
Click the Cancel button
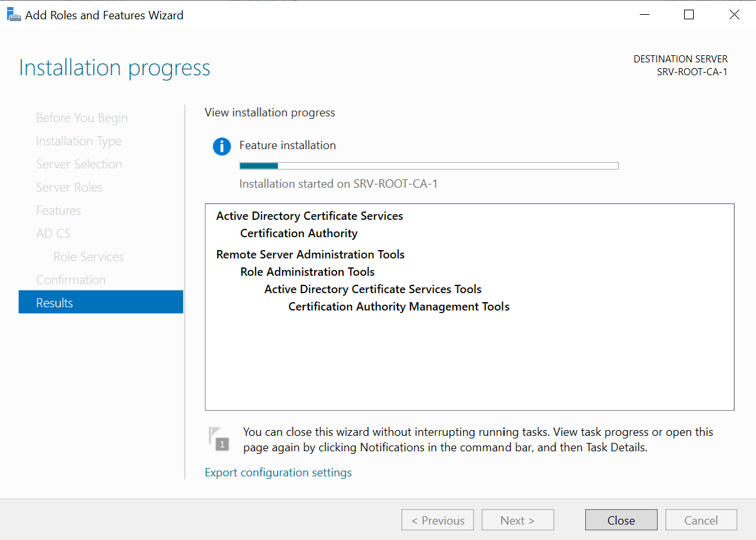click(701, 519)
